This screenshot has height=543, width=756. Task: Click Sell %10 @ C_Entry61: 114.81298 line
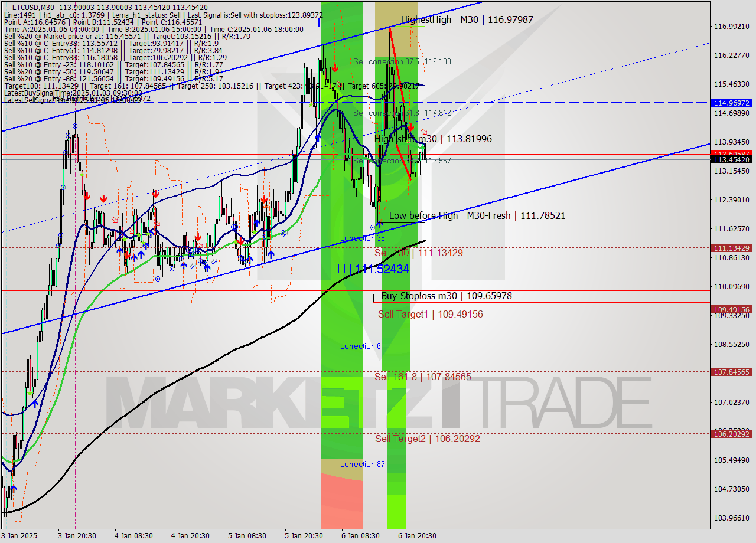pos(113,50)
